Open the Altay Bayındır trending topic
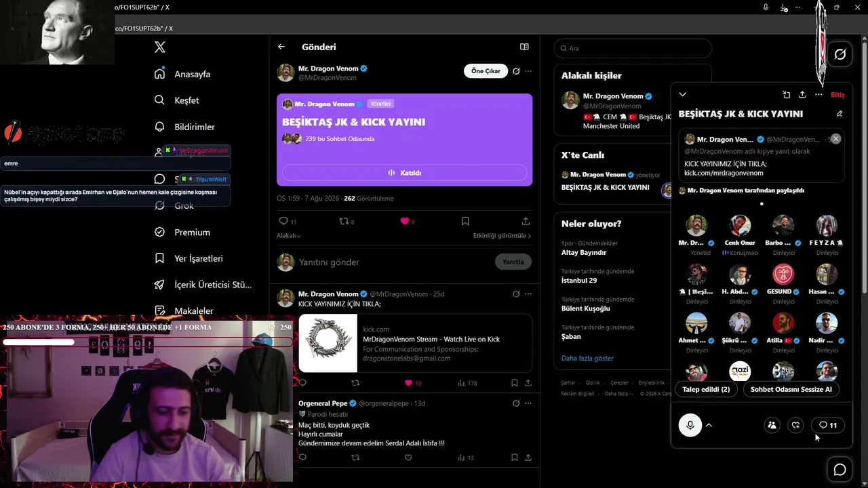Image resolution: width=868 pixels, height=488 pixels. point(584,253)
